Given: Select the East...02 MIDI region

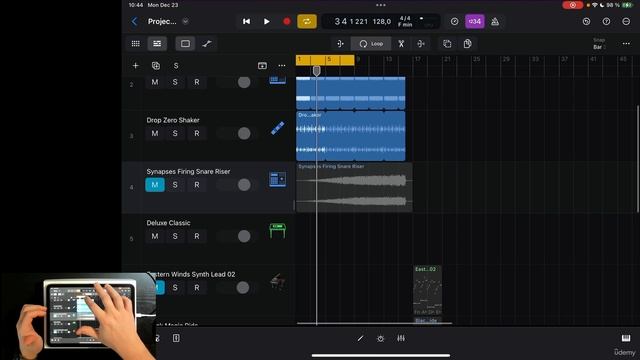Looking at the screenshot, I should pyautogui.click(x=427, y=290).
